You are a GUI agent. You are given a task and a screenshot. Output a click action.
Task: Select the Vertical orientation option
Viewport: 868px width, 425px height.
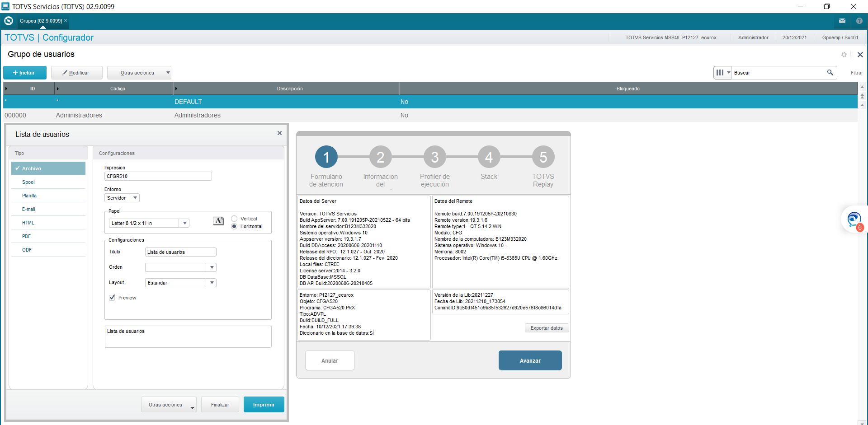[234, 219]
